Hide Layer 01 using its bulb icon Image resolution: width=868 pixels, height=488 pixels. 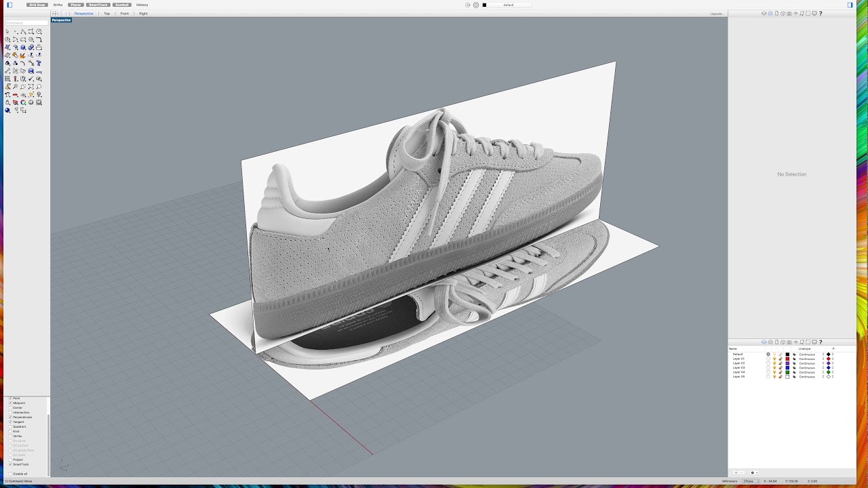pyautogui.click(x=774, y=359)
